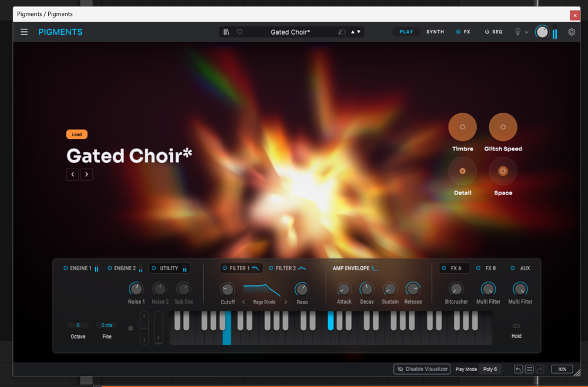
Task: Switch to the SEQ tab
Action: (x=493, y=32)
